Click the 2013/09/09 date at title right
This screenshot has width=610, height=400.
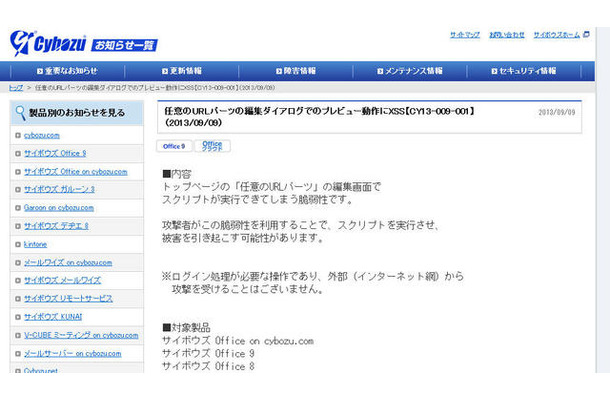pyautogui.click(x=556, y=112)
